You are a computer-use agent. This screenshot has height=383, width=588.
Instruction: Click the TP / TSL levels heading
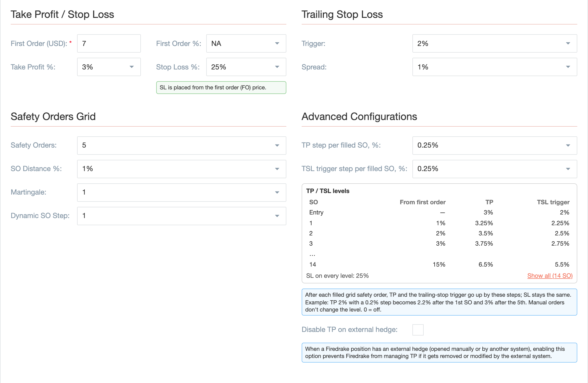click(x=328, y=191)
